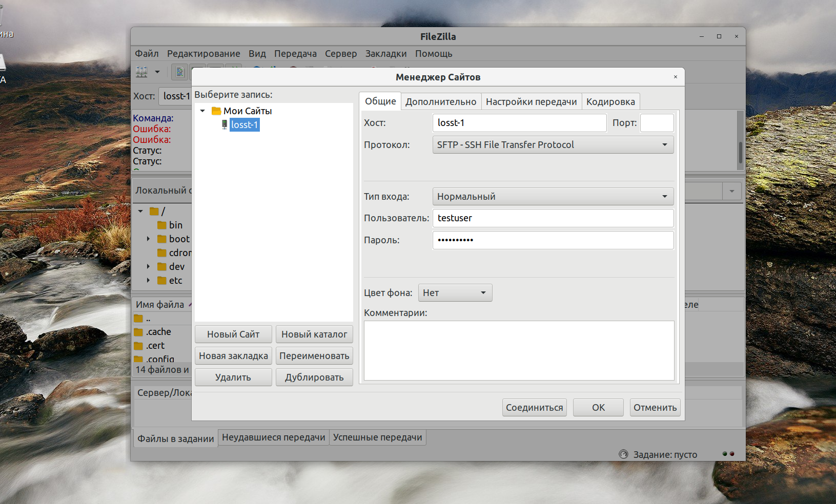Select the Мои Сайты tree label
This screenshot has width=836, height=504.
248,111
